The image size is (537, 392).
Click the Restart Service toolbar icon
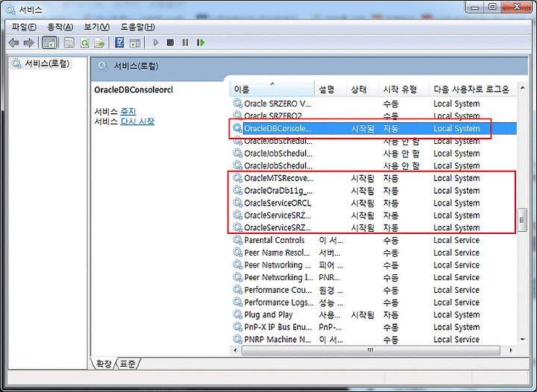pos(201,42)
